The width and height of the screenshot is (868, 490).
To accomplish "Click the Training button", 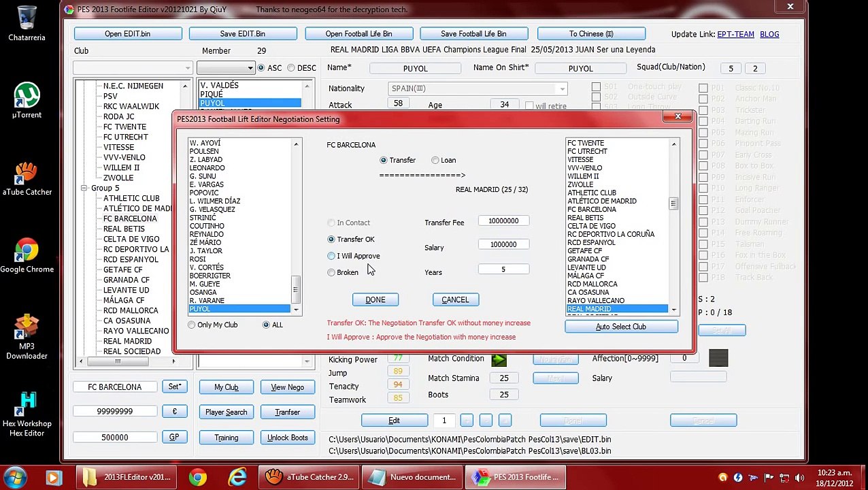I will coord(227,438).
